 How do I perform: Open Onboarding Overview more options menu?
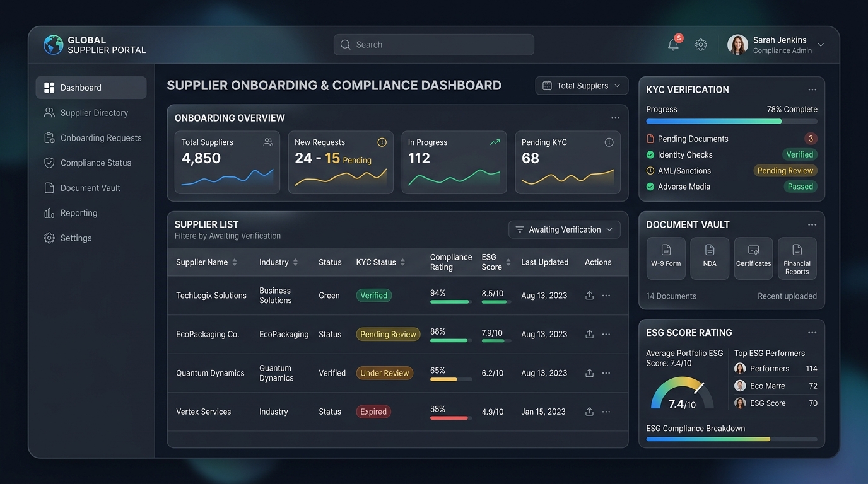(x=615, y=118)
